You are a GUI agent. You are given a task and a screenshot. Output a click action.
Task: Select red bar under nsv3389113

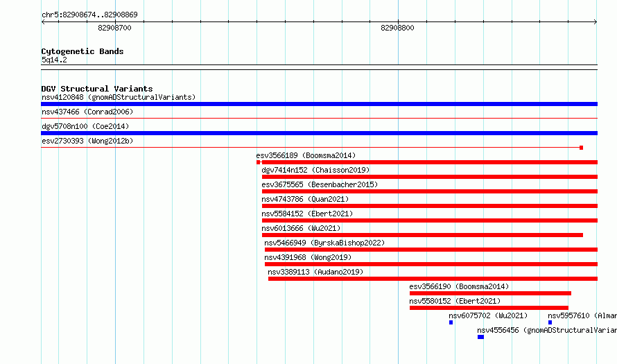coord(433,279)
